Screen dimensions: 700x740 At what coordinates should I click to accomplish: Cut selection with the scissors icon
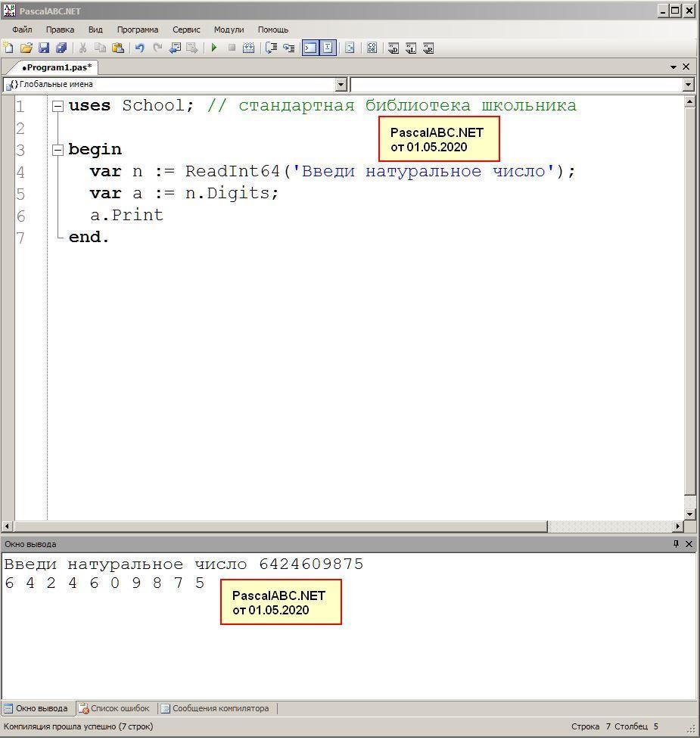(x=82, y=48)
